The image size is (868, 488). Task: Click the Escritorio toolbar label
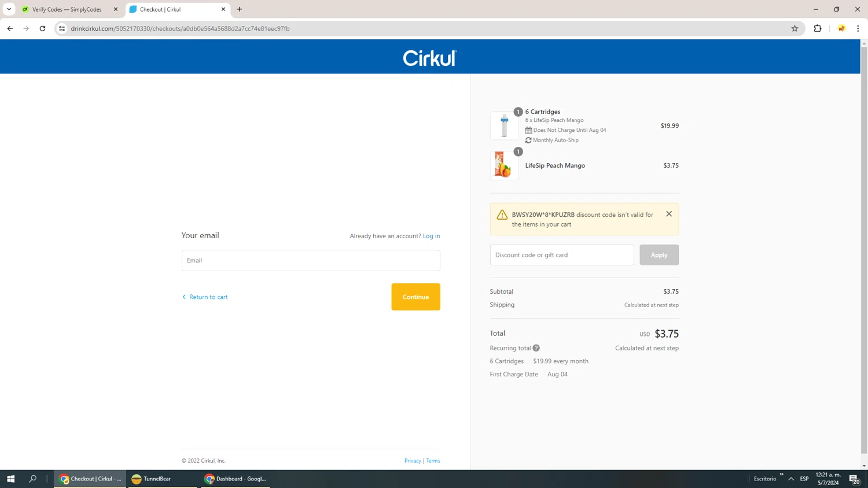tap(765, 479)
